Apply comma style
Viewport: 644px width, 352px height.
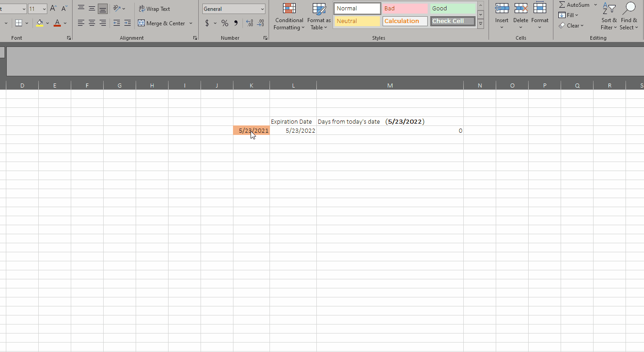[x=236, y=23]
